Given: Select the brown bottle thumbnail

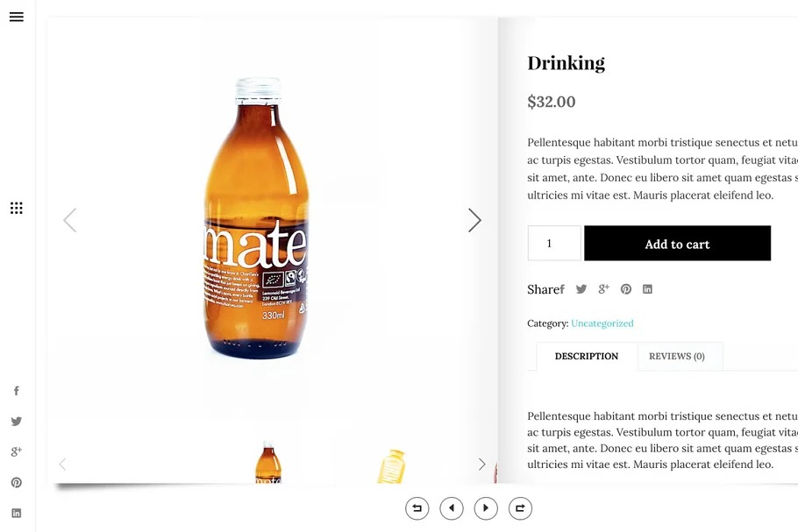Looking at the screenshot, I should pyautogui.click(x=267, y=465).
